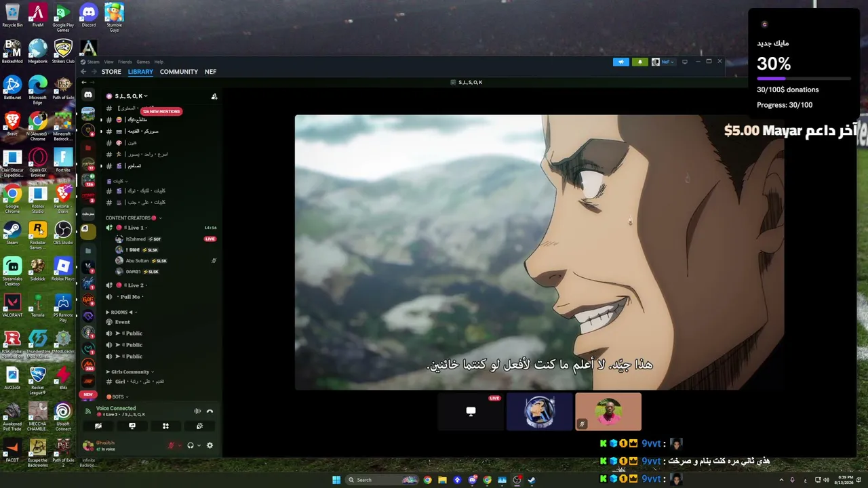868x488 pixels.
Task: Click the Windows taskbar Search box
Action: point(383,480)
